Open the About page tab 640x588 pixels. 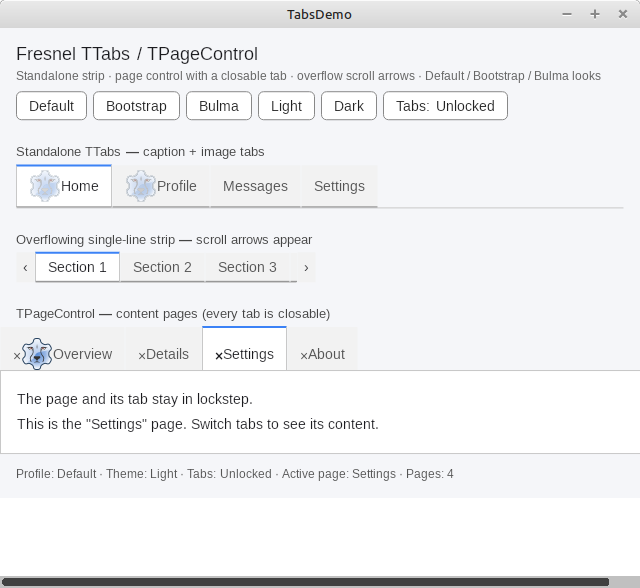[322, 349]
